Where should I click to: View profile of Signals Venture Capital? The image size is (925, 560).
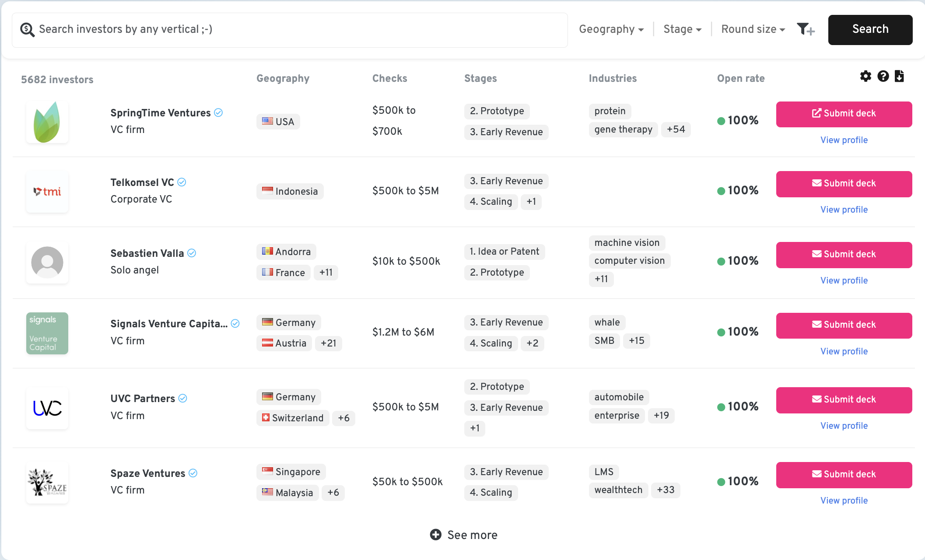(844, 351)
